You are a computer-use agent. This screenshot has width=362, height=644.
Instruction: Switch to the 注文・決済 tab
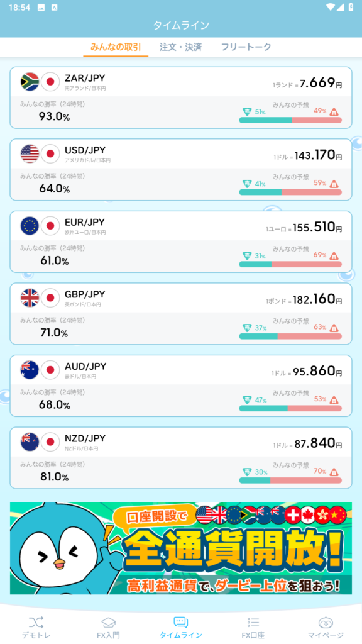coord(180,47)
